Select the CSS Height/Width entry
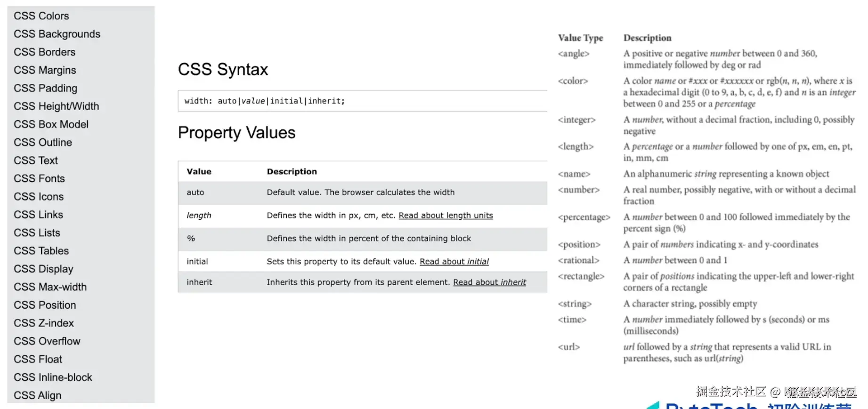 tap(57, 106)
